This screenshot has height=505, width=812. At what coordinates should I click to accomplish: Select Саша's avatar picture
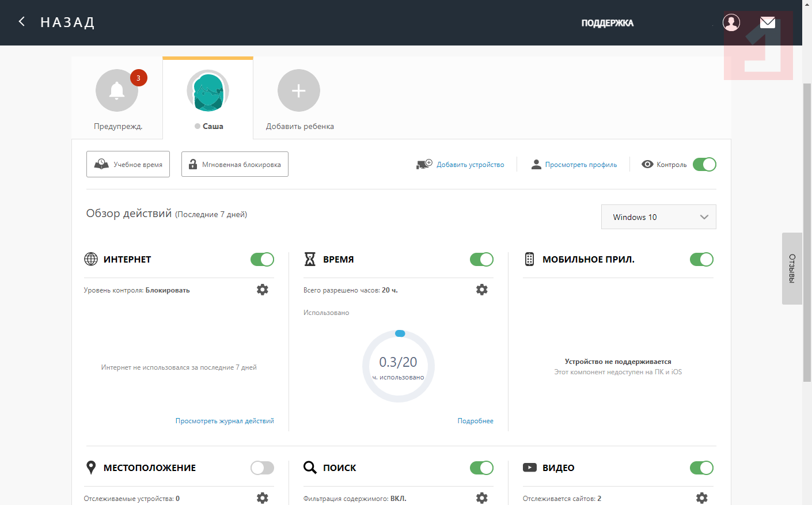point(208,90)
